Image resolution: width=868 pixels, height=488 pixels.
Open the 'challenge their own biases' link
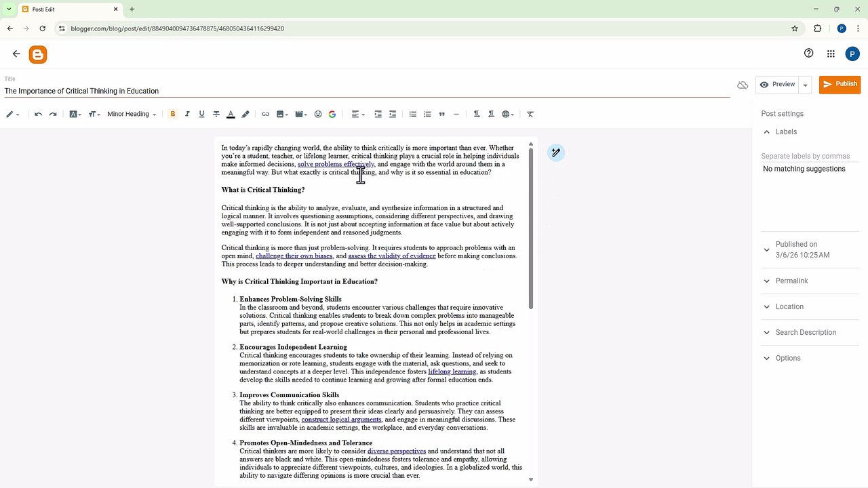tap(294, 256)
